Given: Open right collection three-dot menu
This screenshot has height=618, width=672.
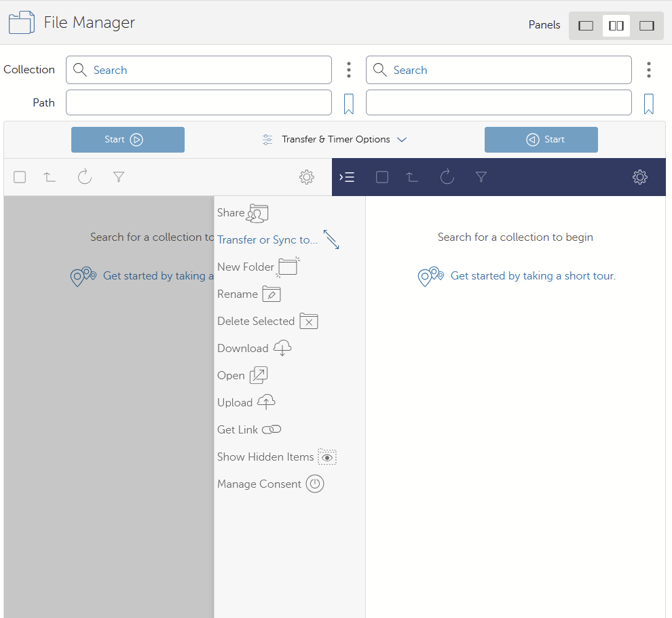Looking at the screenshot, I should point(648,70).
